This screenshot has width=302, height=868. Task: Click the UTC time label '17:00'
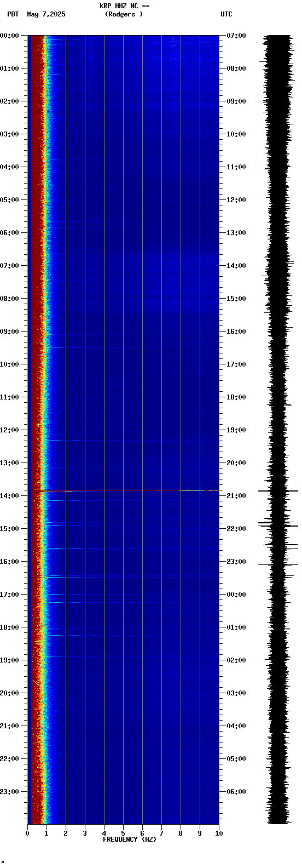tap(236, 364)
